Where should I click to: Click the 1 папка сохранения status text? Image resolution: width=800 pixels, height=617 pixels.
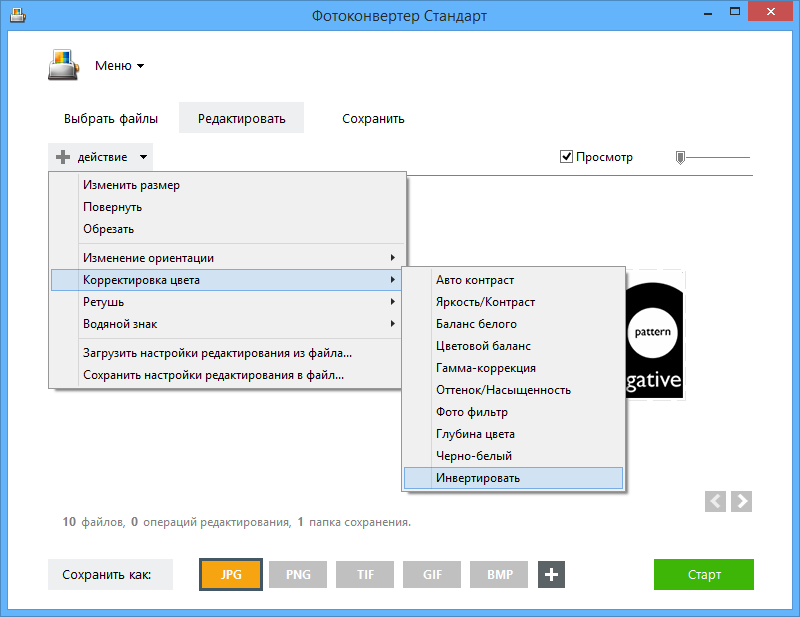coord(354,522)
